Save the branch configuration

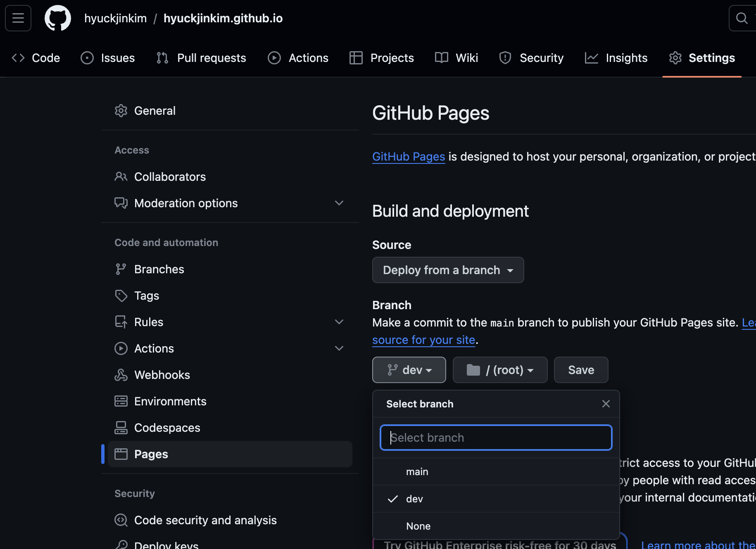pyautogui.click(x=581, y=370)
